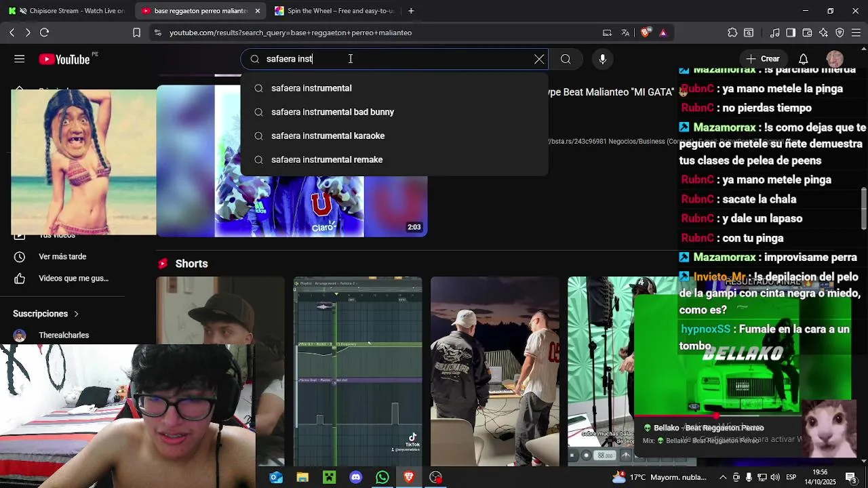Viewport: 868px width, 488px height.
Task: Go back in browser history
Action: 12,33
